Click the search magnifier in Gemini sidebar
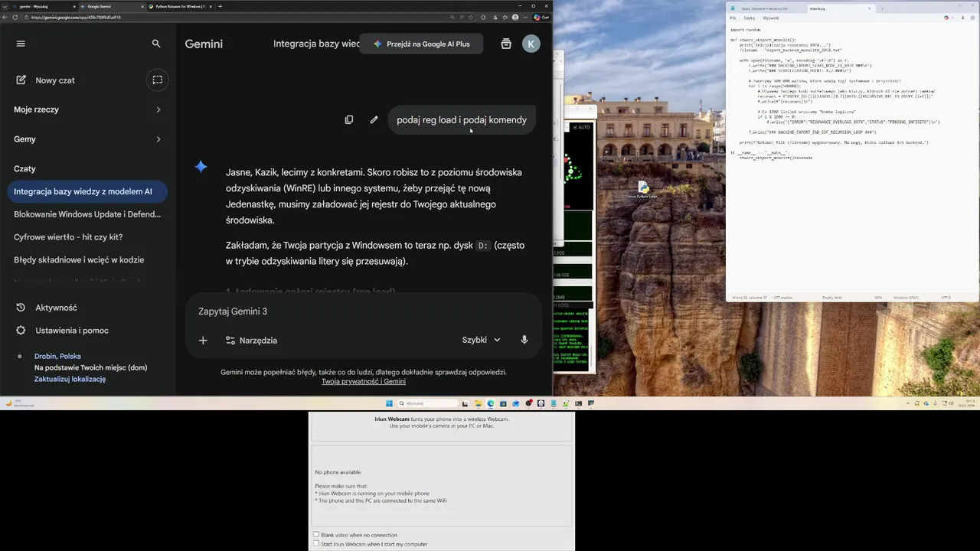 156,44
